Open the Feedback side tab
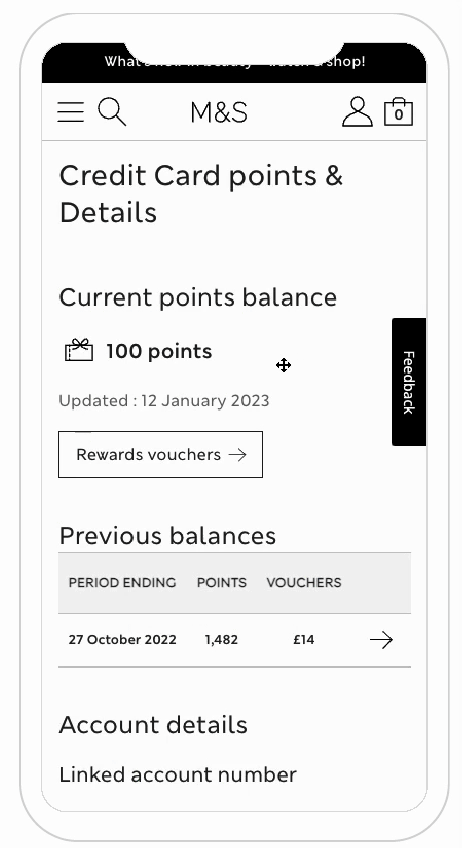 [409, 382]
